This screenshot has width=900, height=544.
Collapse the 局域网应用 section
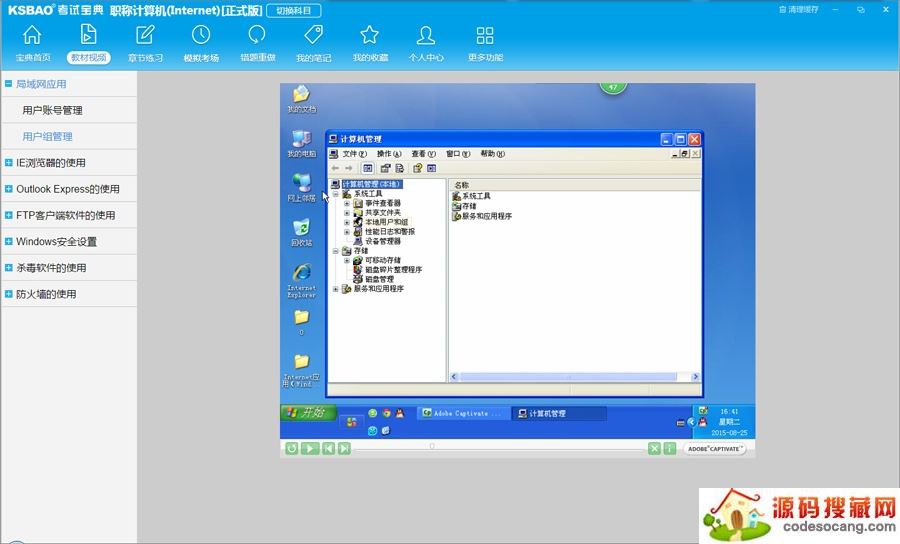click(9, 84)
